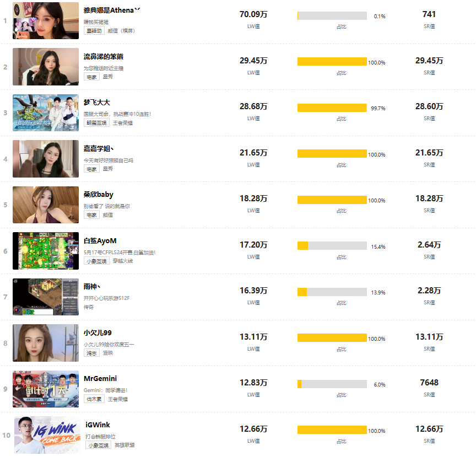
Task: Select the 鲸鲨互娱 guild tag
Action: point(96,123)
